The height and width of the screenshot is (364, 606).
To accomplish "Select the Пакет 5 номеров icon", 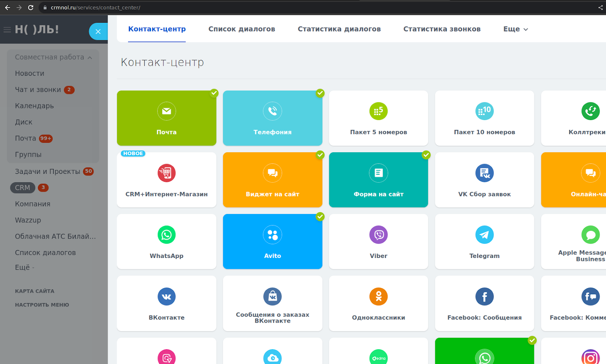I will (x=379, y=111).
